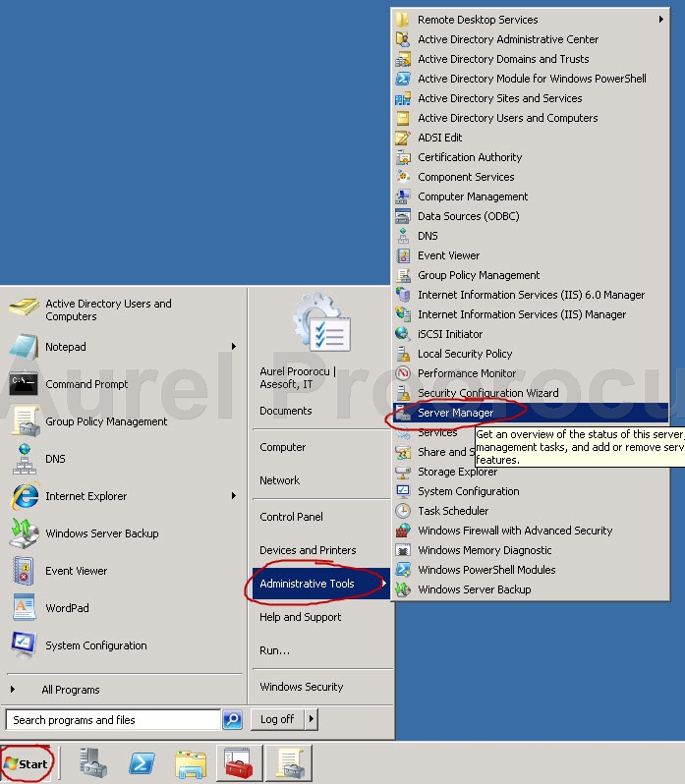Open the Event Viewer icon in Administrative Tools

(x=403, y=255)
